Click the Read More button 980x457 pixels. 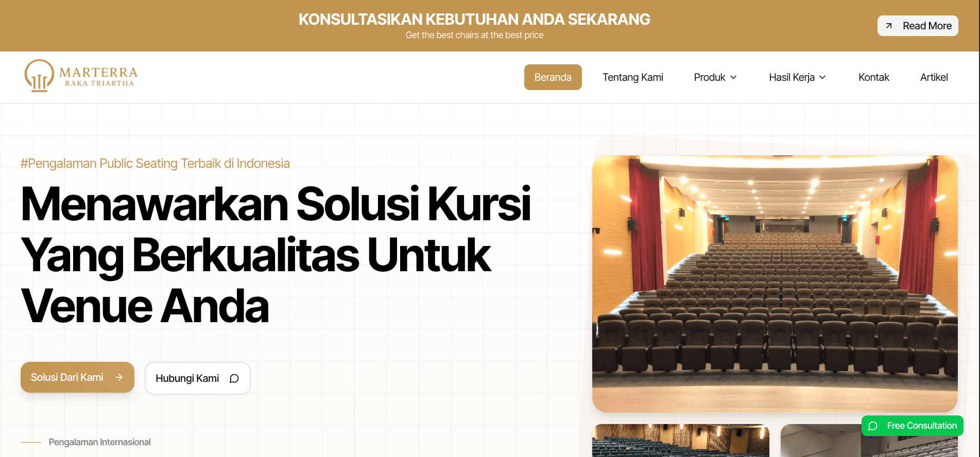tap(918, 26)
